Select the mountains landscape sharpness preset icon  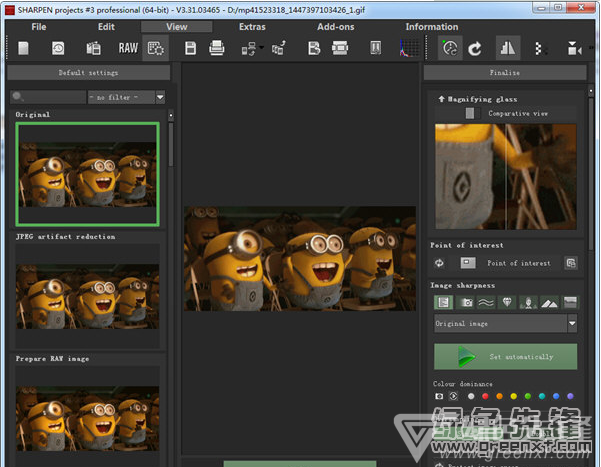549,303
